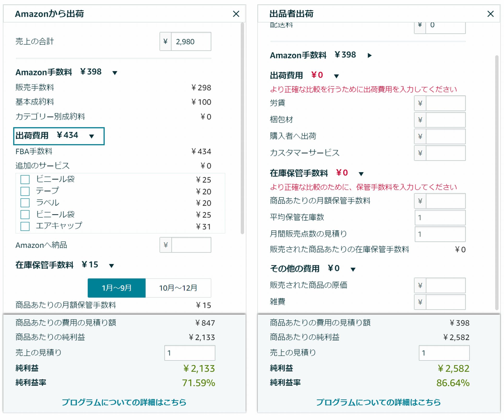Check the first ビニール袋 ¥25 checkbox
The width and height of the screenshot is (504, 420).
click(25, 179)
